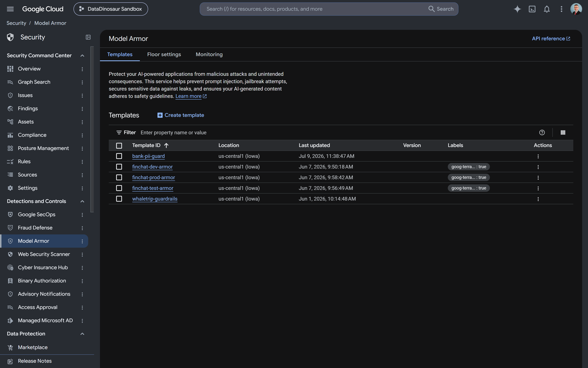This screenshot has width=588, height=368.
Task: Click the Security shield icon
Action: pyautogui.click(x=10, y=37)
